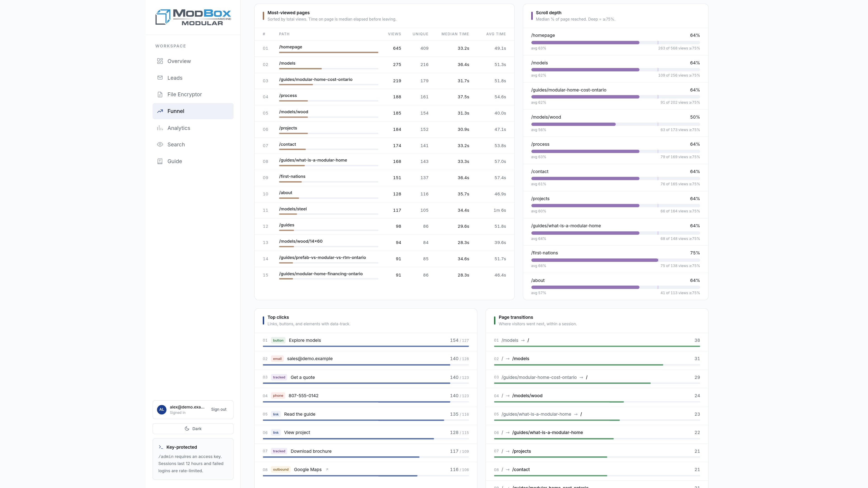The image size is (868, 488).
Task: Click the sales@demo.example email entry
Action: (366, 361)
